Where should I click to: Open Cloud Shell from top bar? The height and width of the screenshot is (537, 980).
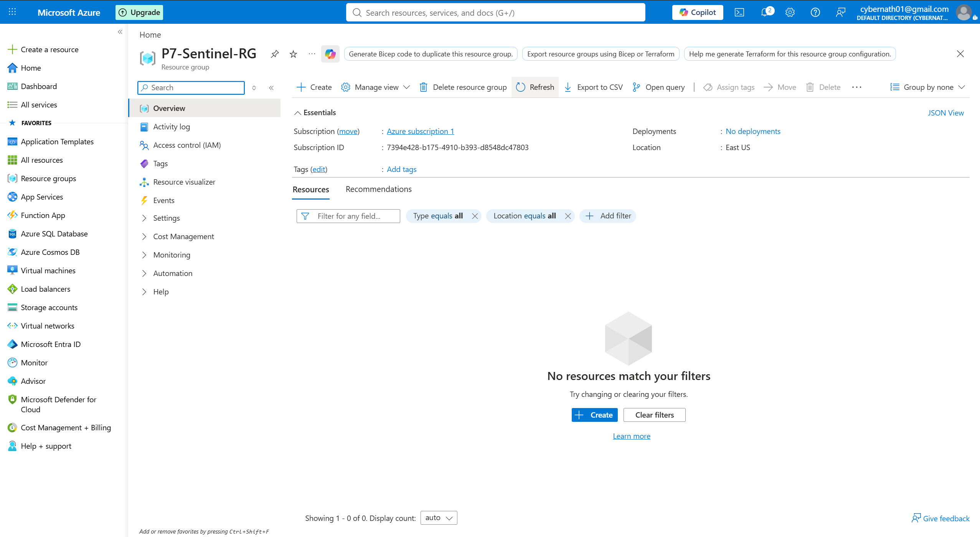[x=739, y=12]
